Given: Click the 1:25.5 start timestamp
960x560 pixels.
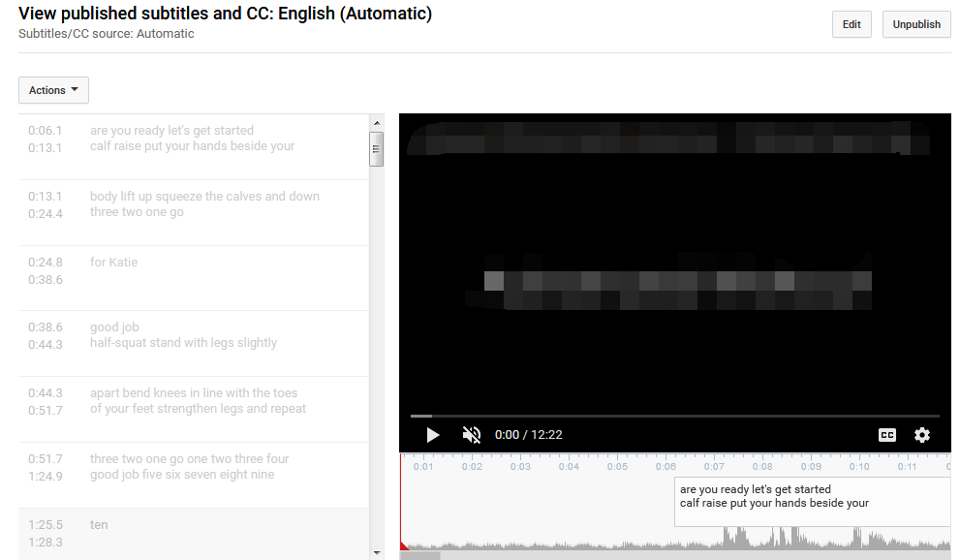Looking at the screenshot, I should [46, 525].
